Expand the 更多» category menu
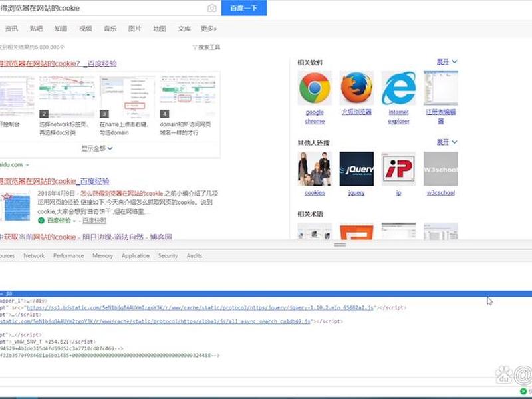Viewport: 532px width, 399px height. tap(209, 29)
